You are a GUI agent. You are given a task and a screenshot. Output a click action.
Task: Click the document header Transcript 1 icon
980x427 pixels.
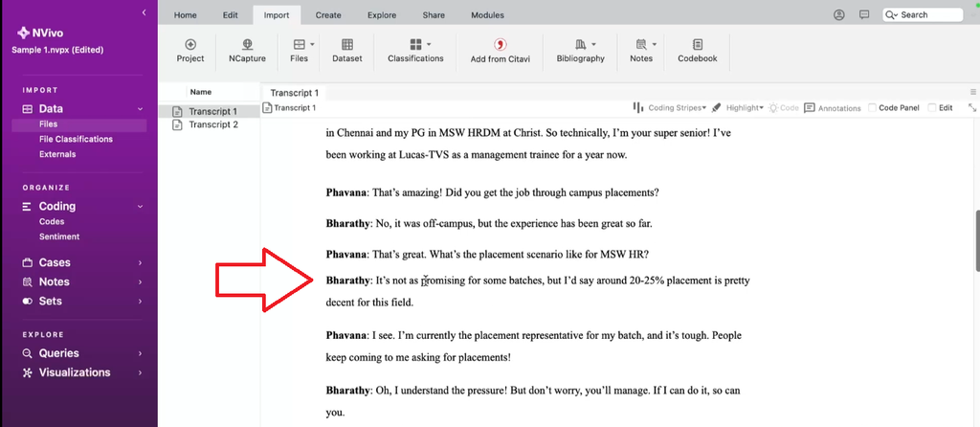268,107
